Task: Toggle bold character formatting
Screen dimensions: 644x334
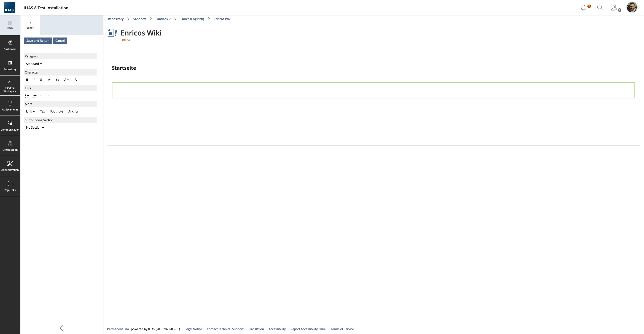Action: 27,80
